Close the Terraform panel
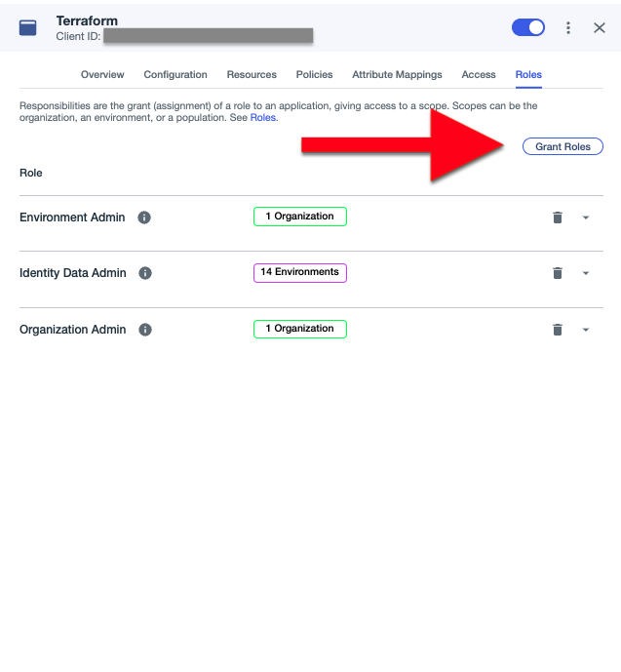The height and width of the screenshot is (672, 621). [x=600, y=28]
